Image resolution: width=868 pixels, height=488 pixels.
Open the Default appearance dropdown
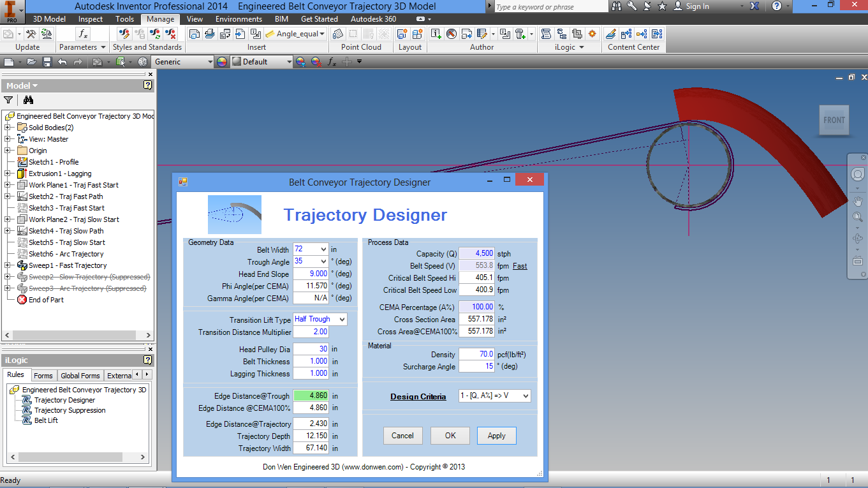click(289, 62)
